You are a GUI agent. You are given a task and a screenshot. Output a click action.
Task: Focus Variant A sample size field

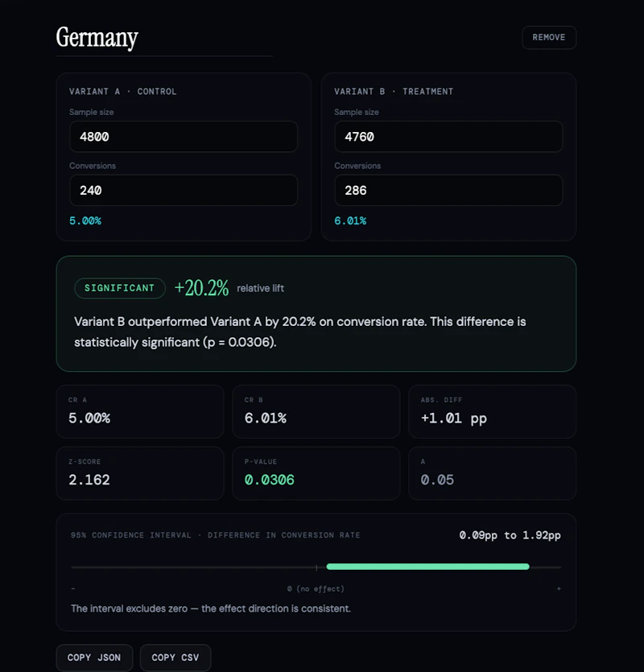tap(184, 137)
